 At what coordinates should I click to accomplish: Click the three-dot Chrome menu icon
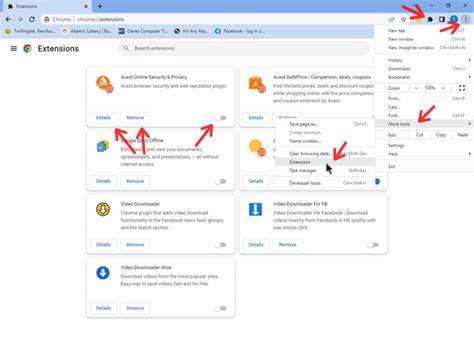click(x=466, y=19)
